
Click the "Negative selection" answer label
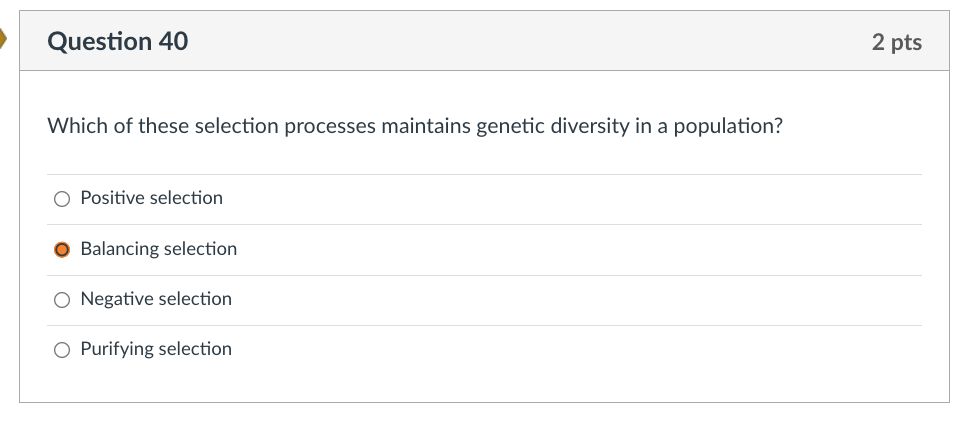tap(155, 298)
